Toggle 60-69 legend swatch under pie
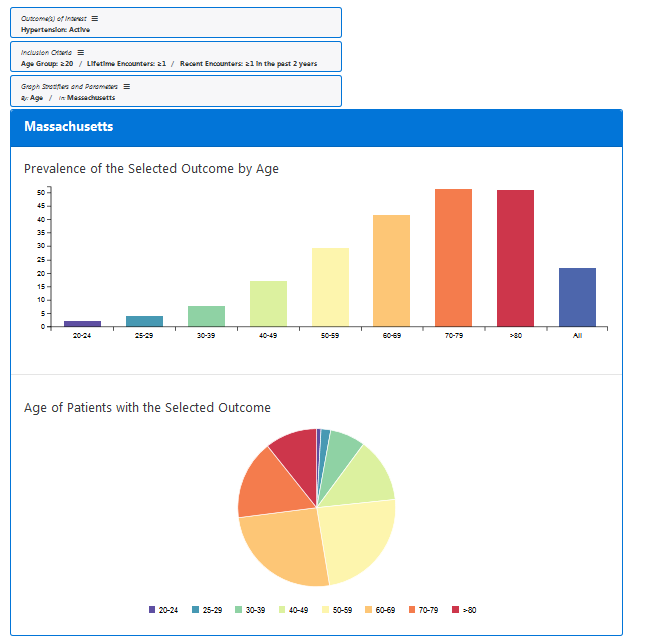663x642 pixels. click(x=368, y=609)
